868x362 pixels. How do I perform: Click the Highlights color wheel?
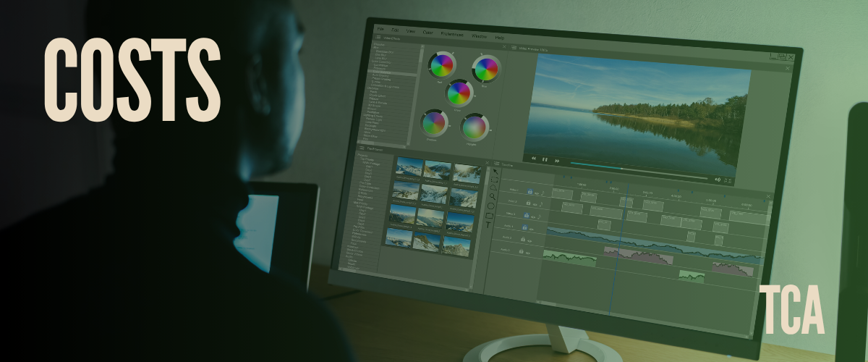pyautogui.click(x=475, y=127)
